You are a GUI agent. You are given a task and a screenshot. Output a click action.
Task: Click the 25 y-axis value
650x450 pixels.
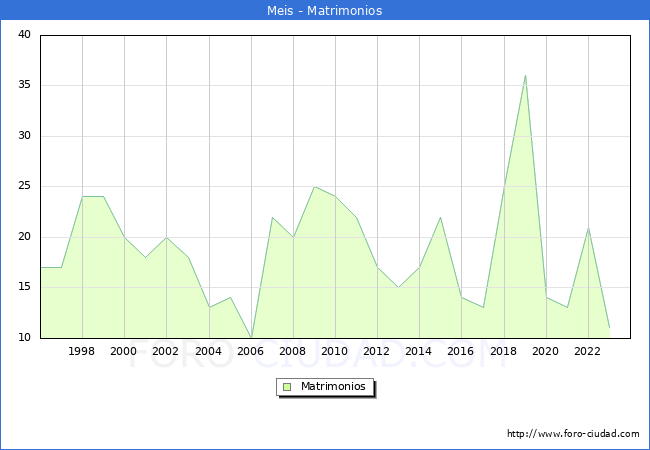[24, 186]
